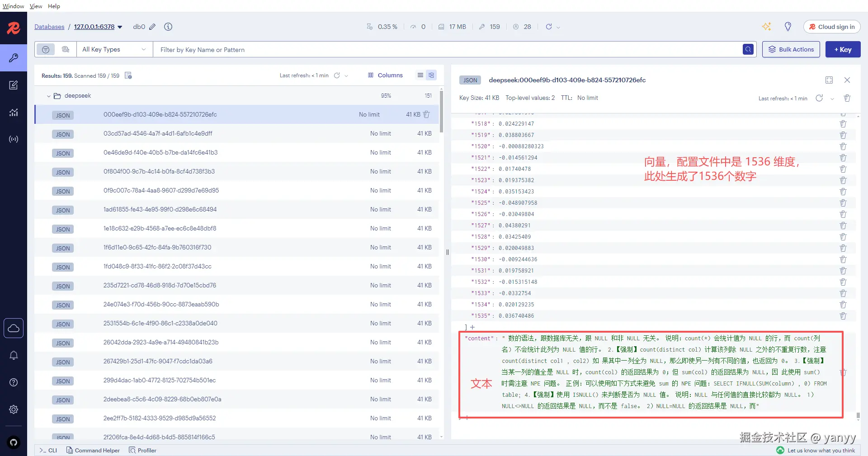Viewport: 868px width, 456px height.
Task: Remove vector element "1525" using its trash icon
Action: pos(843,203)
